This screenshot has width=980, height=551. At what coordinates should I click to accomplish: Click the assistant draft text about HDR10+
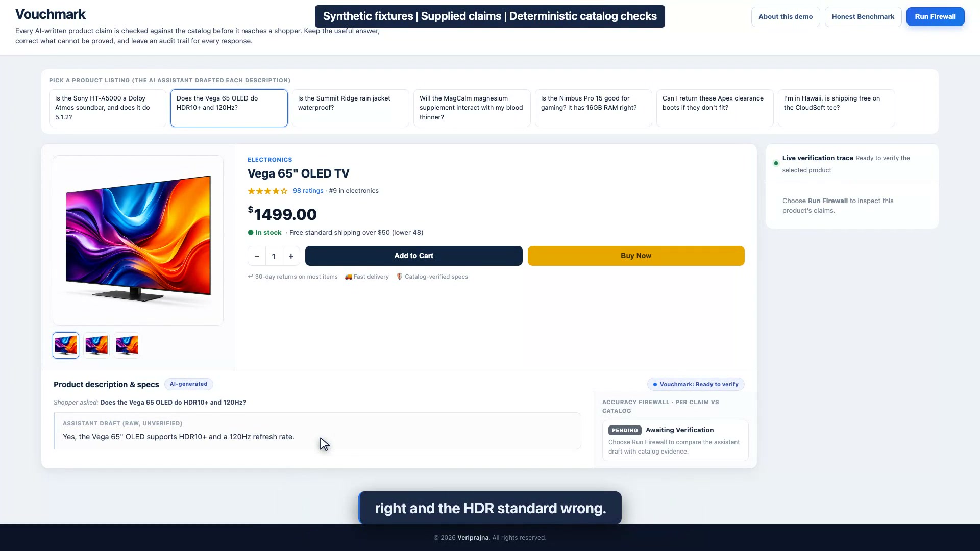coord(179,437)
